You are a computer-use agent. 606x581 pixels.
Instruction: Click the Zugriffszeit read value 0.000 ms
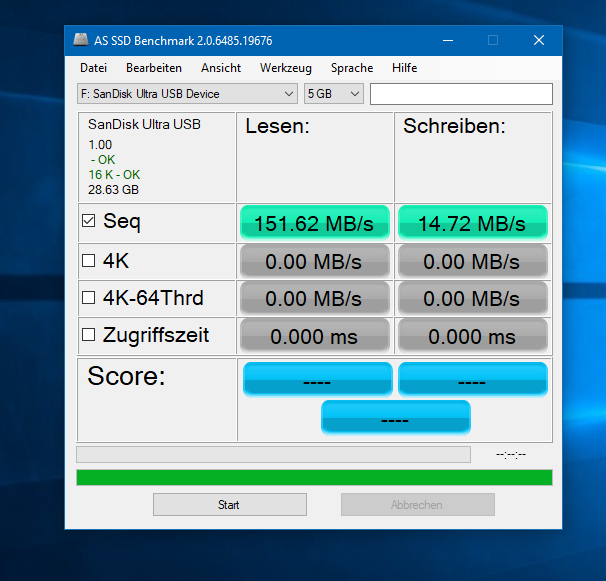pos(315,336)
